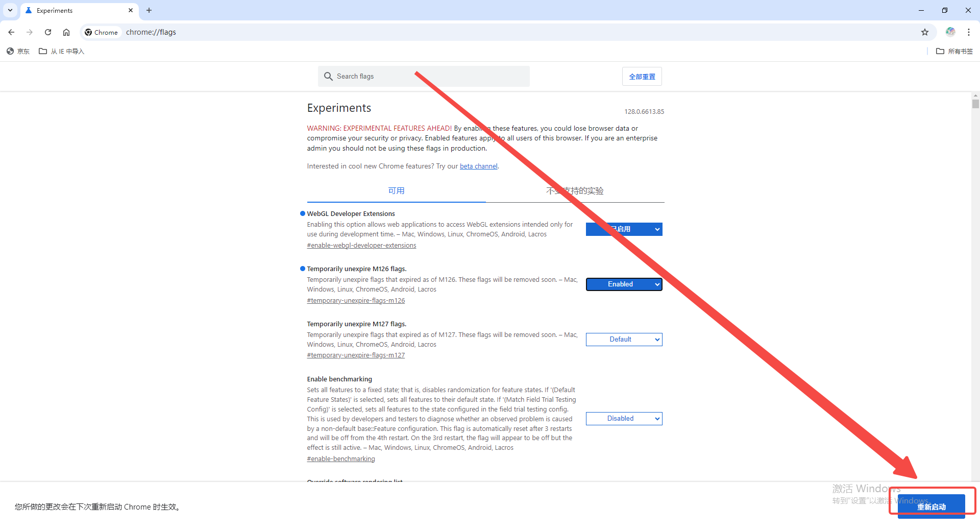Screen dimensions: 980x531
Task: Switch to the 可用 tab
Action: (x=396, y=190)
